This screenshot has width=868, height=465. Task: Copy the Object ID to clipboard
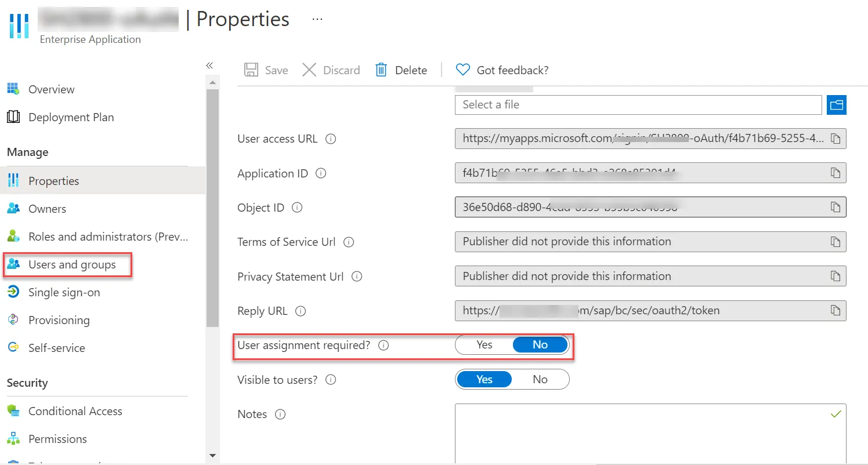coord(835,207)
